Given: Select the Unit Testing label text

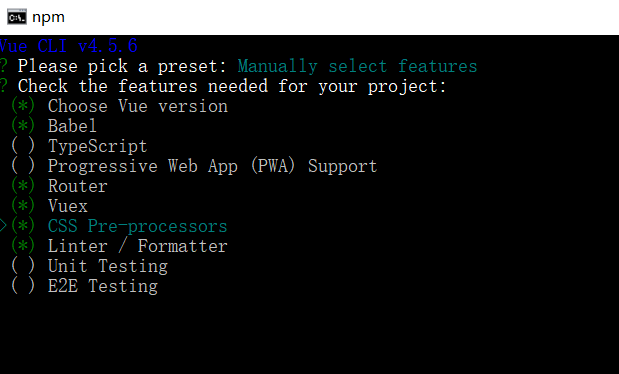Looking at the screenshot, I should pyautogui.click(x=108, y=266).
